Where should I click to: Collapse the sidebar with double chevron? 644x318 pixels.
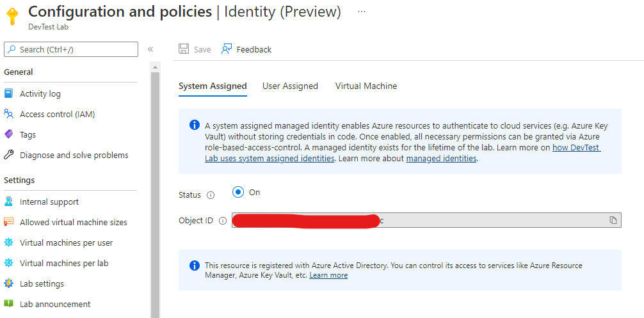(150, 49)
